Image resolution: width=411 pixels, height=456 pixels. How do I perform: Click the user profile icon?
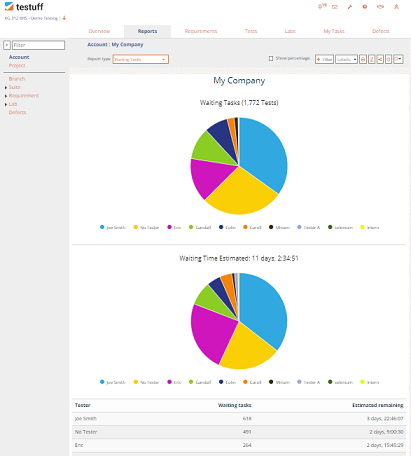(x=396, y=7)
